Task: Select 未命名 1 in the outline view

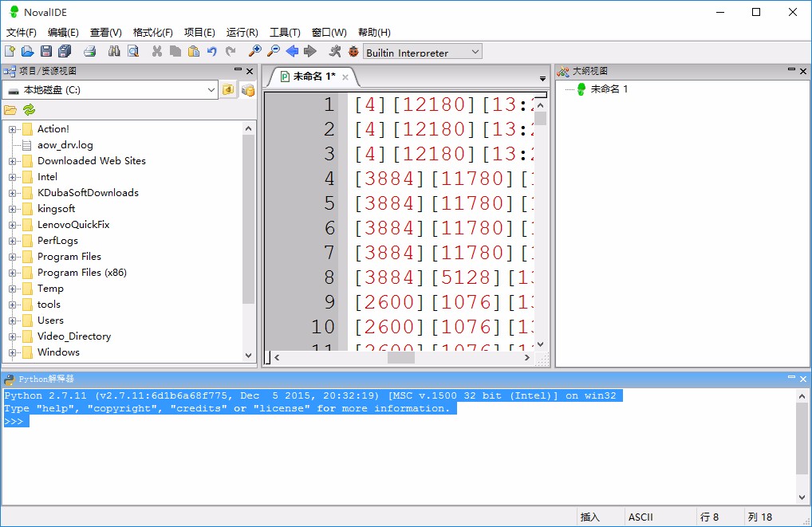Action: 609,89
